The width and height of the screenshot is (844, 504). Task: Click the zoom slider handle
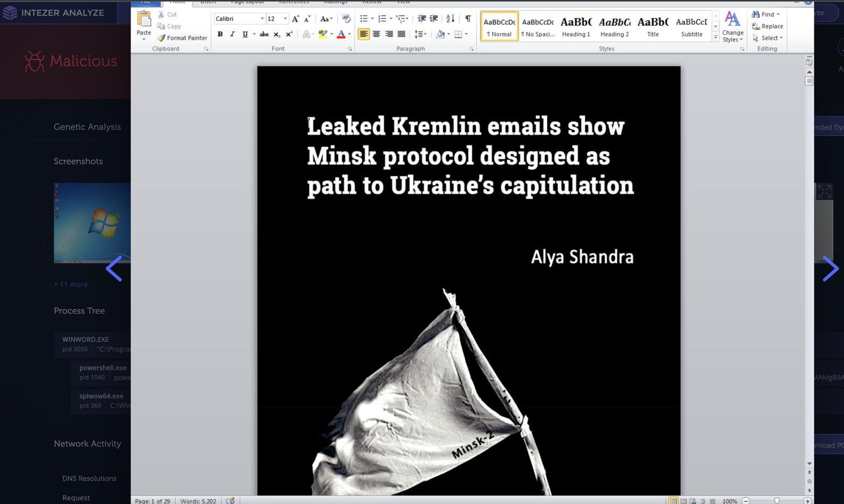(777, 500)
